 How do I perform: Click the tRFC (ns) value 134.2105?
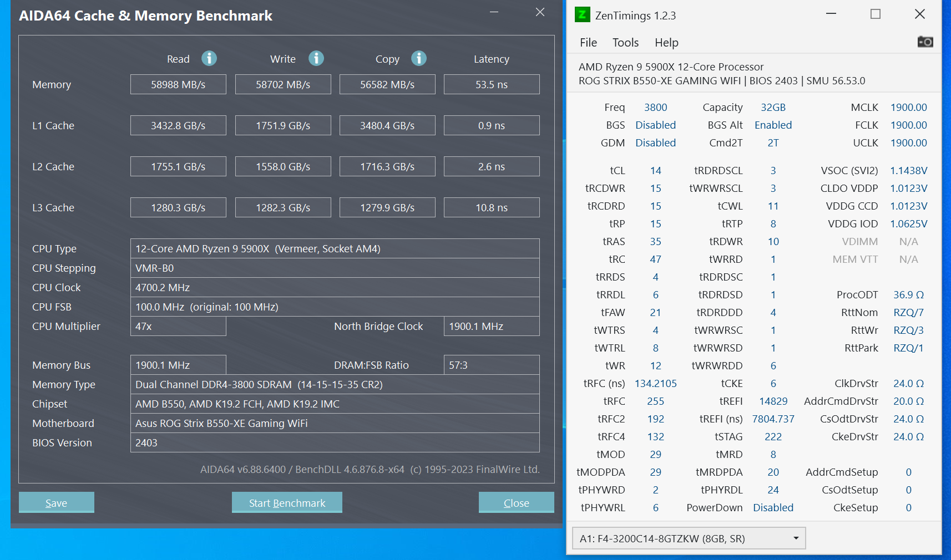coord(655,383)
